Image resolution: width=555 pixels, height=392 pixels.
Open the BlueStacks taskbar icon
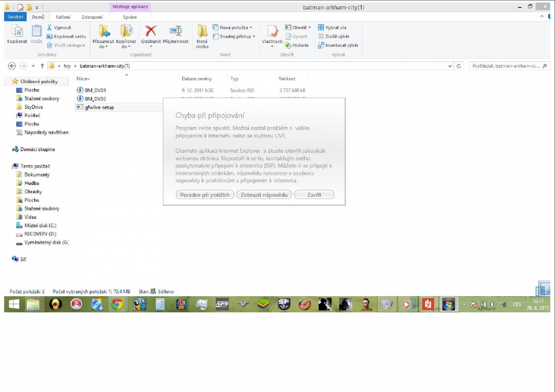point(264,304)
